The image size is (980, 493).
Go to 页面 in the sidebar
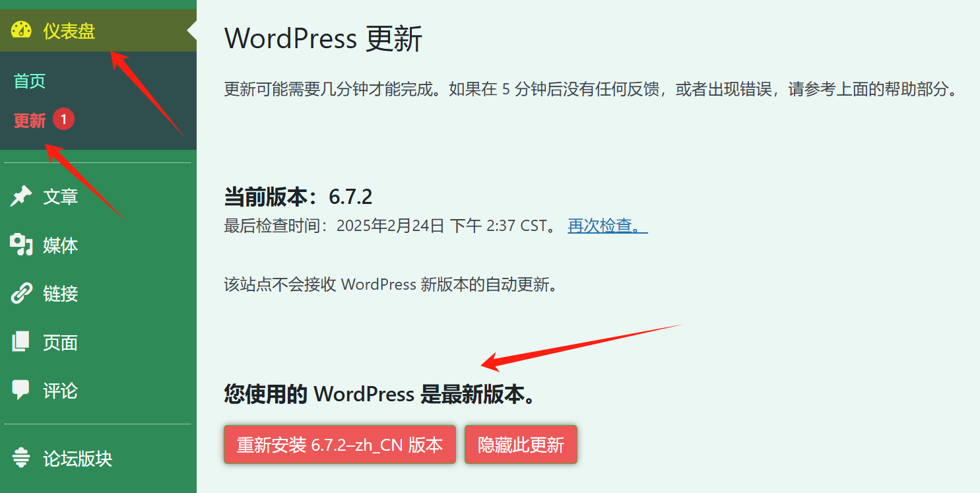click(x=61, y=342)
